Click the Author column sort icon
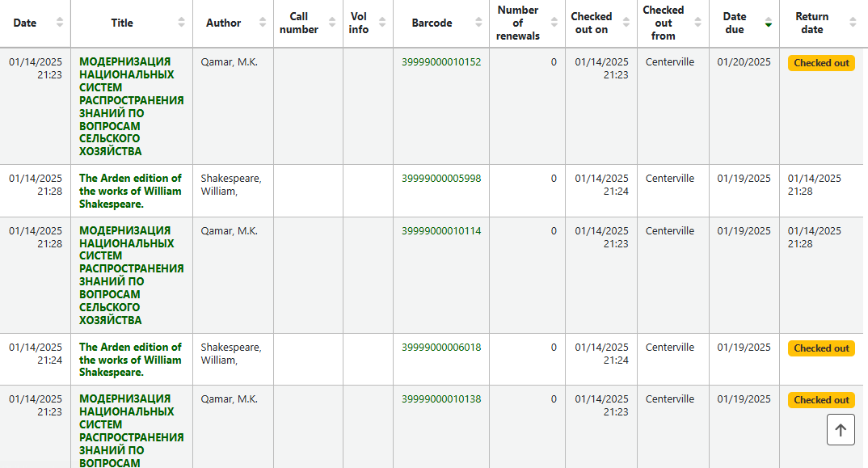 [x=263, y=23]
